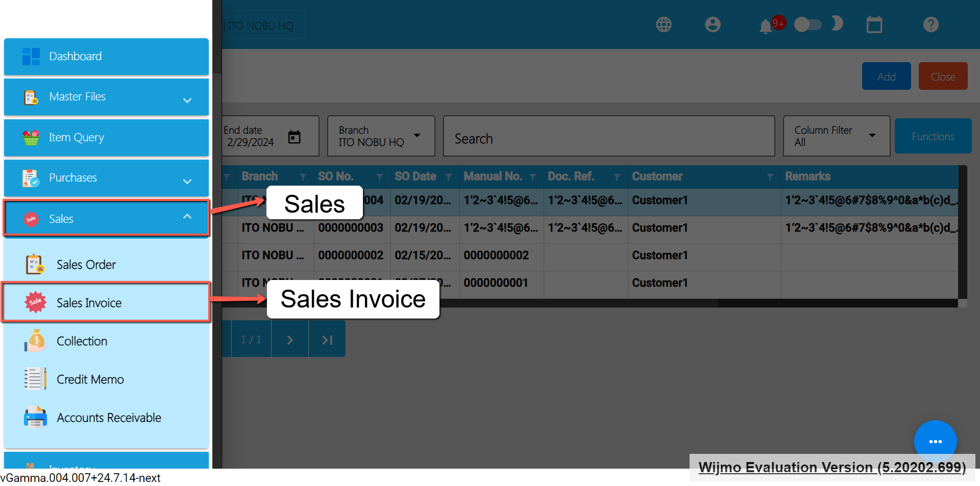Image resolution: width=980 pixels, height=486 pixels.
Task: Click the globe language icon
Action: [x=664, y=24]
